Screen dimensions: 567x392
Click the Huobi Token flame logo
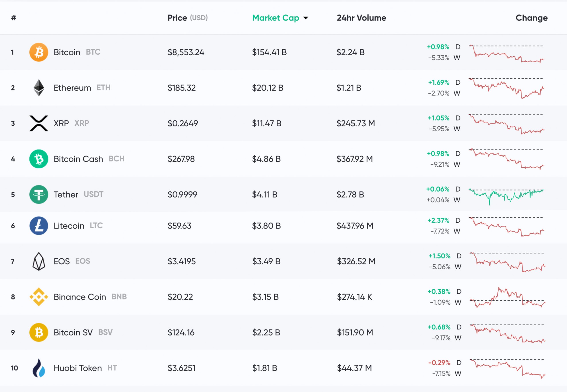tap(39, 368)
